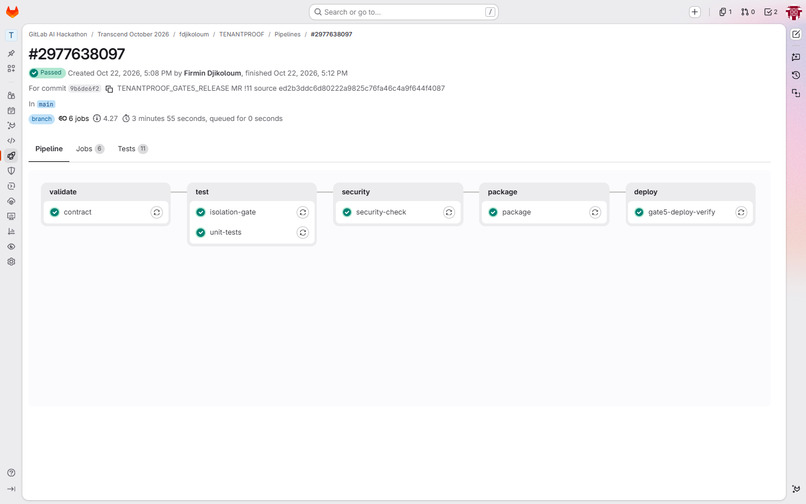
Task: Retry the unit-tests job
Action: [x=303, y=232]
